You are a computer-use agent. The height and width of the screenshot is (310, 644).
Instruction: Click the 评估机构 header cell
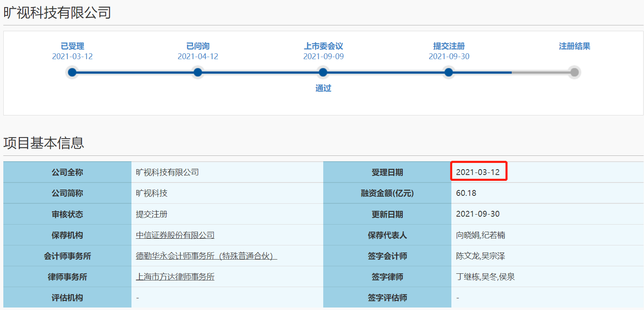pyautogui.click(x=67, y=297)
